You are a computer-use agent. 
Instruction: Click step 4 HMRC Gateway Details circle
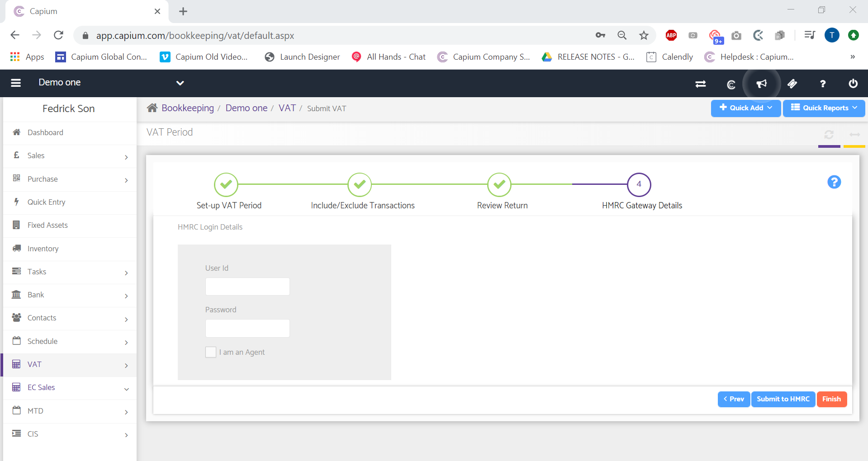pos(639,184)
